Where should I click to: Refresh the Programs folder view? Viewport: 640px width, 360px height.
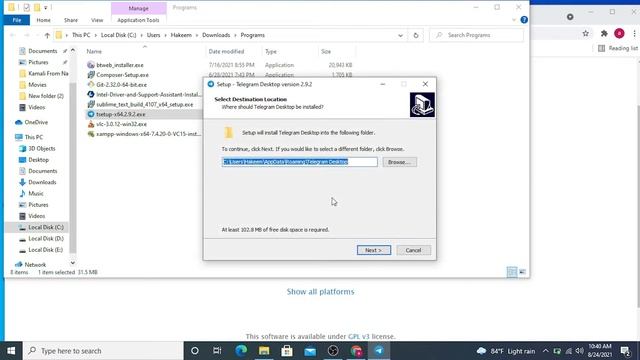click(x=416, y=36)
